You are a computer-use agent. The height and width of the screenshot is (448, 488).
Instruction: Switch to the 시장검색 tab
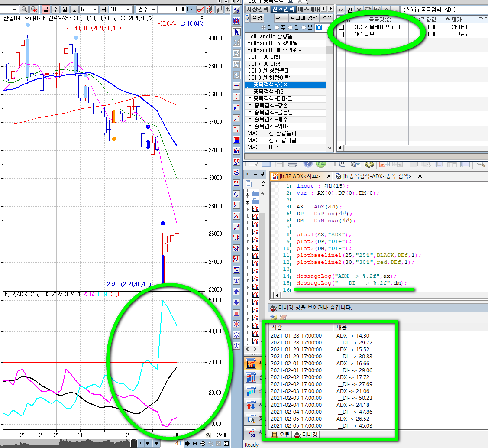[258, 9]
